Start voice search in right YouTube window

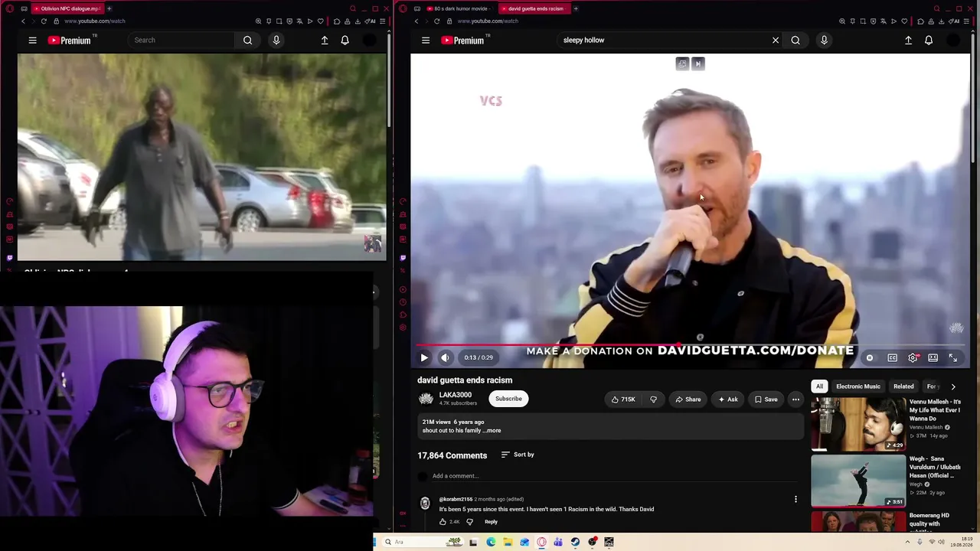coord(824,41)
